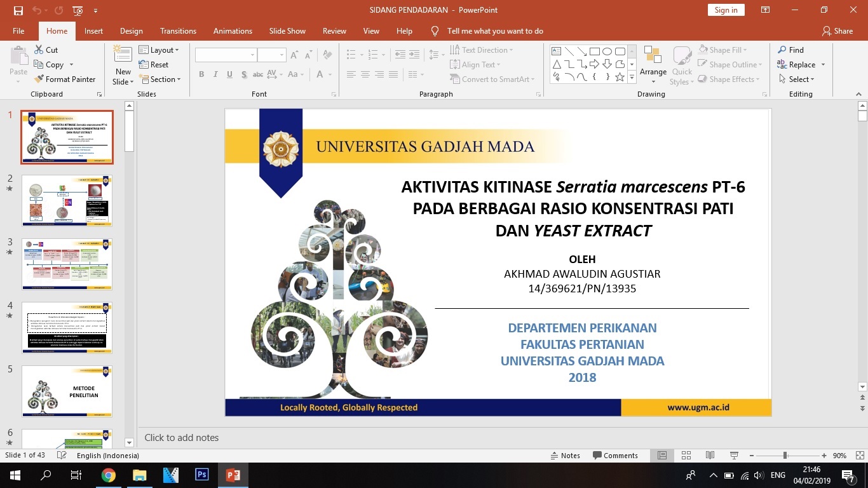868x488 pixels.
Task: Open the Arrange objects button
Action: 653,65
